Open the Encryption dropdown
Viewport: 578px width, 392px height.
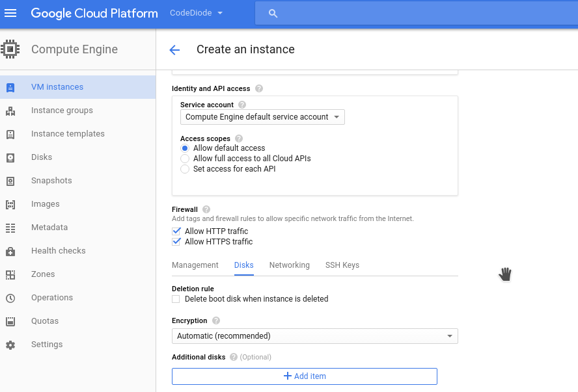315,336
